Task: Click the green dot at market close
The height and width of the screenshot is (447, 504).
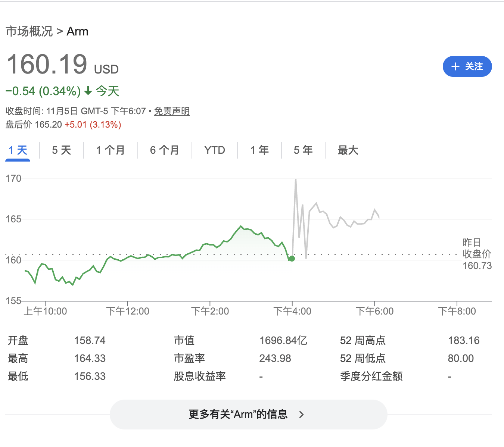Action: point(292,259)
